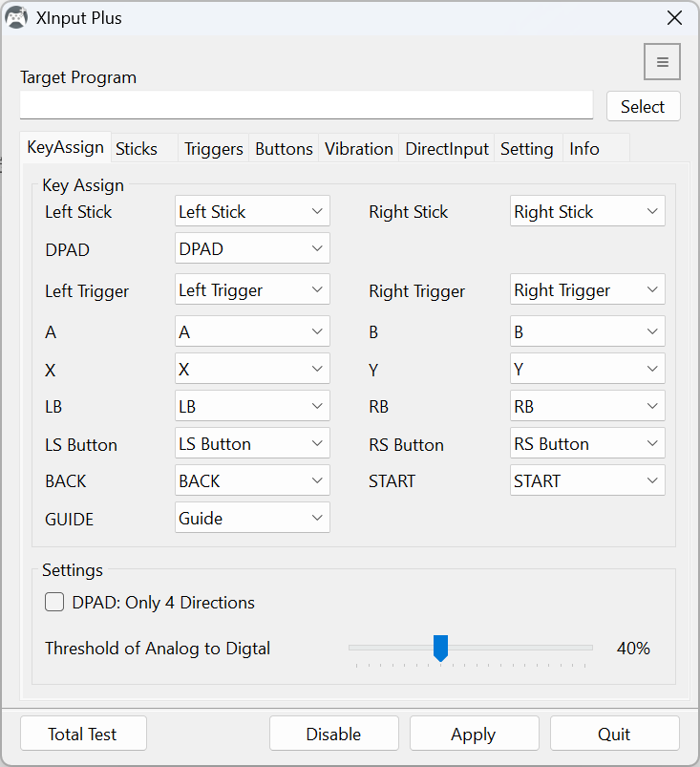The height and width of the screenshot is (767, 700).
Task: Expand the START assignment dropdown
Action: click(x=587, y=479)
